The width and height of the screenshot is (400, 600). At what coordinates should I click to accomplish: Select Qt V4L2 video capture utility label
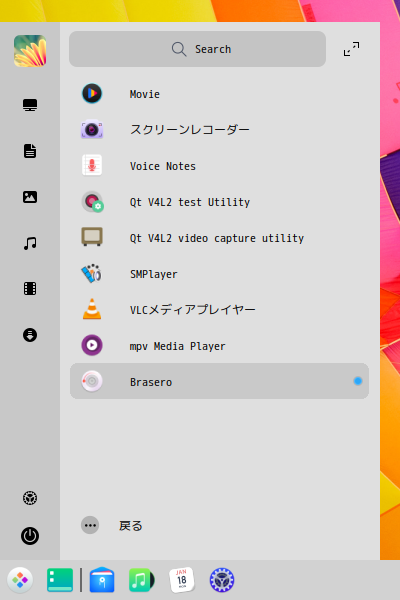[x=217, y=238]
